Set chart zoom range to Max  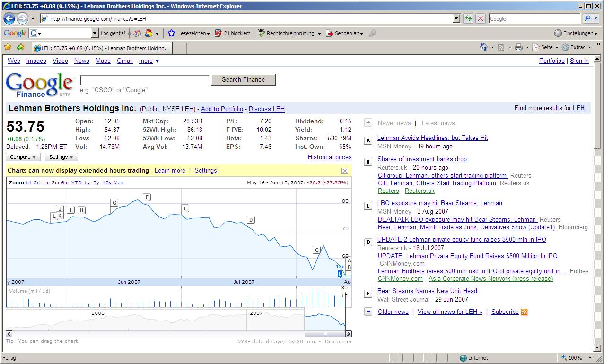pos(118,183)
